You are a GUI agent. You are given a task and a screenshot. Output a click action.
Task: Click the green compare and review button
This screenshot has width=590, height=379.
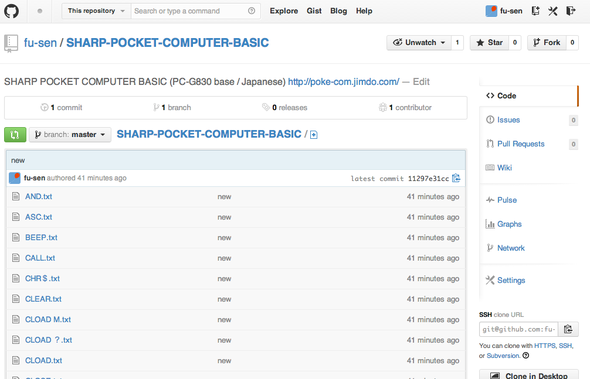click(x=15, y=134)
